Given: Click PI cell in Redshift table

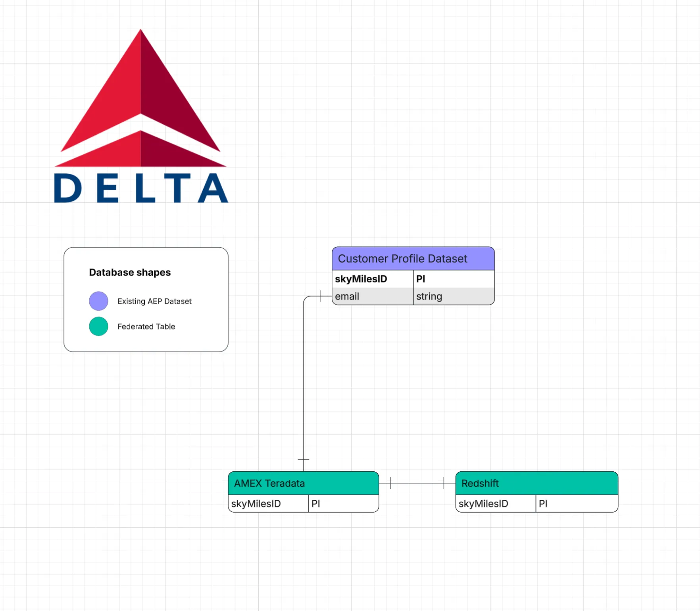Looking at the screenshot, I should click(x=577, y=504).
